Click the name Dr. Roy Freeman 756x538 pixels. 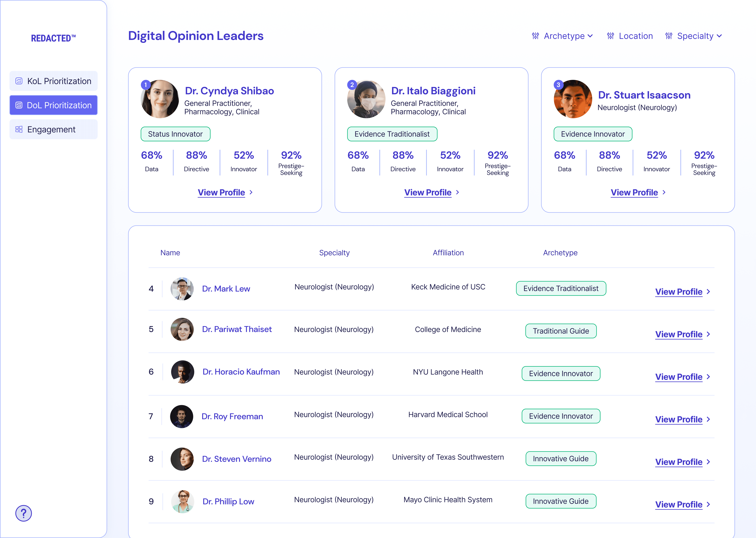tap(232, 416)
